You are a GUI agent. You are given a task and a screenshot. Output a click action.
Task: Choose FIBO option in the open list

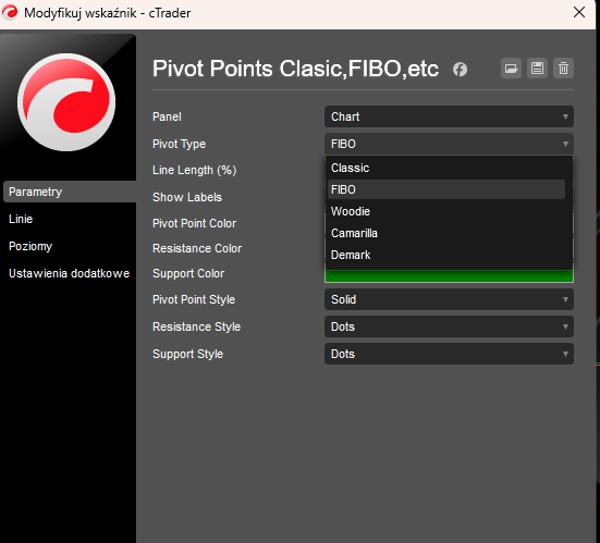coord(446,189)
